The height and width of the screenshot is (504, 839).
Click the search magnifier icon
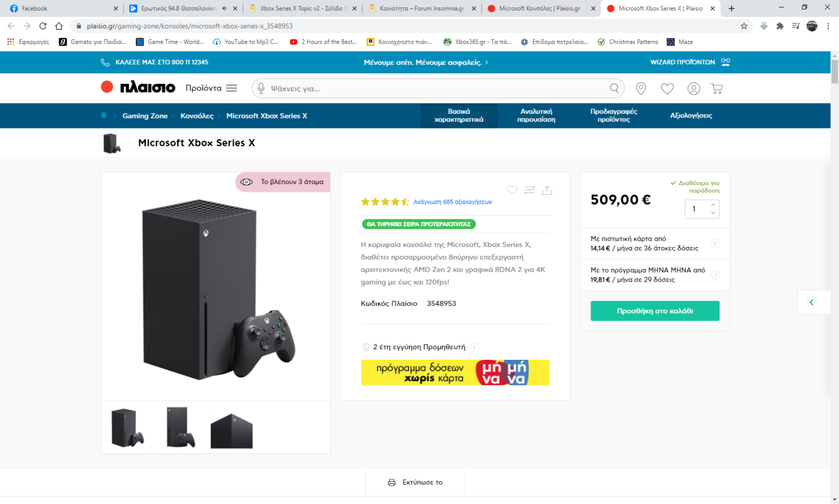tap(615, 88)
